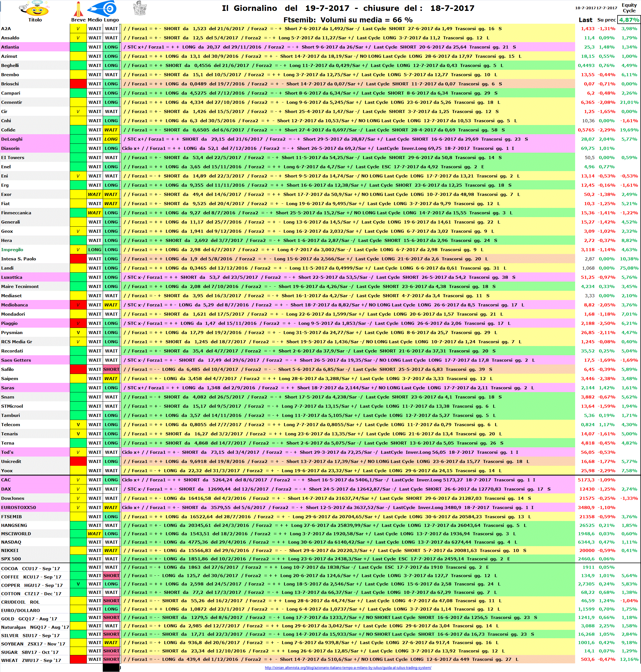
Task: Click the Tod's row description text
Action: (320, 452)
